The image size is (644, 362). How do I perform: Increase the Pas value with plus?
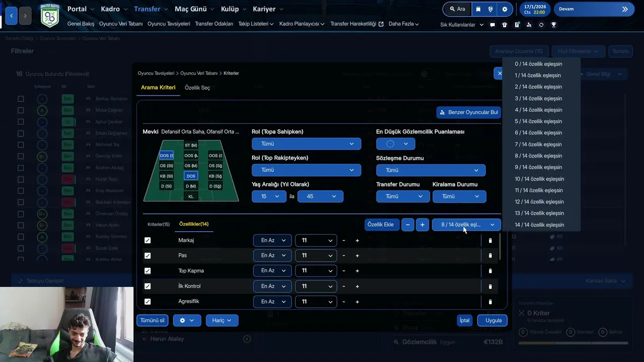pyautogui.click(x=357, y=255)
